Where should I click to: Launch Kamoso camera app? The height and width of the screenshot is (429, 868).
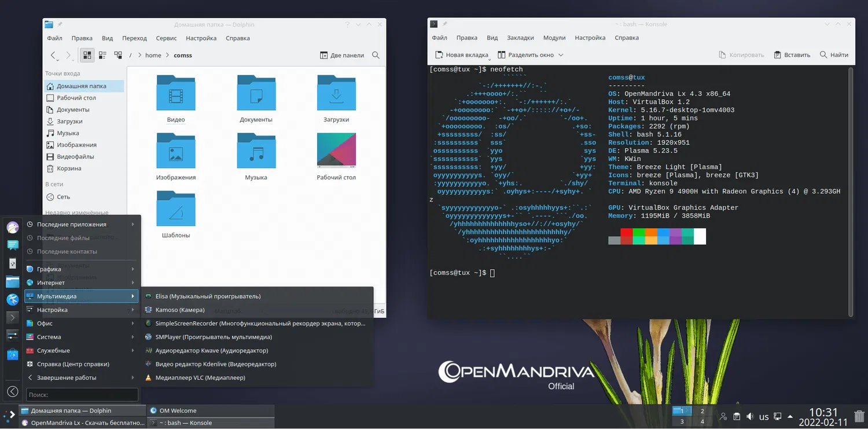click(258, 310)
